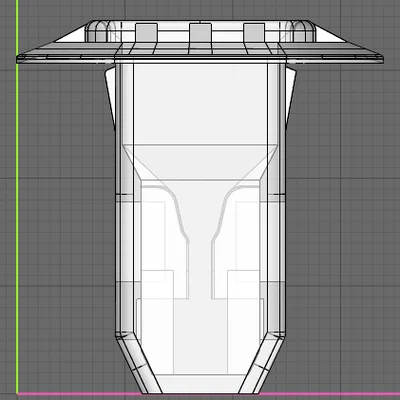Screen dimensions: 400x400
Task: Select the left rounded boss on the flange top
Action: [101, 31]
